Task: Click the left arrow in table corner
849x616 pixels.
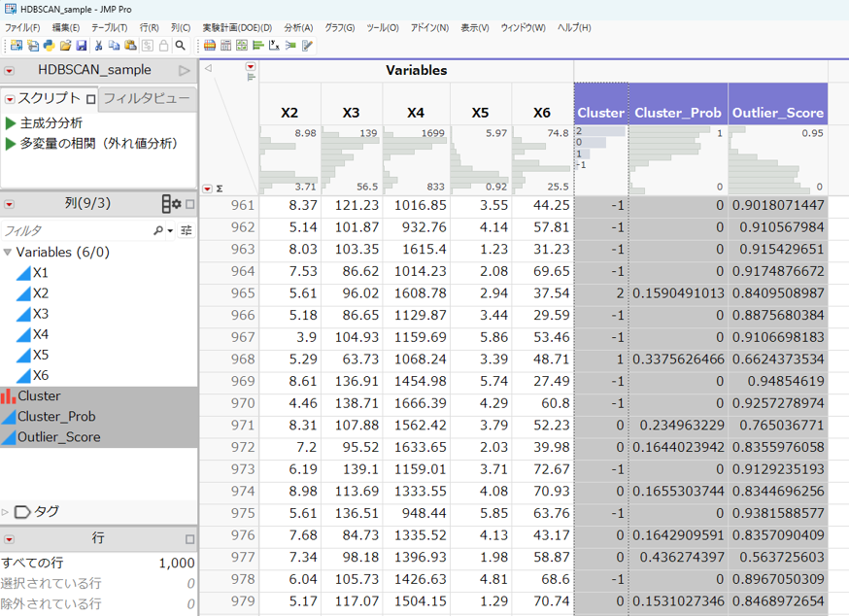Action: (208, 68)
